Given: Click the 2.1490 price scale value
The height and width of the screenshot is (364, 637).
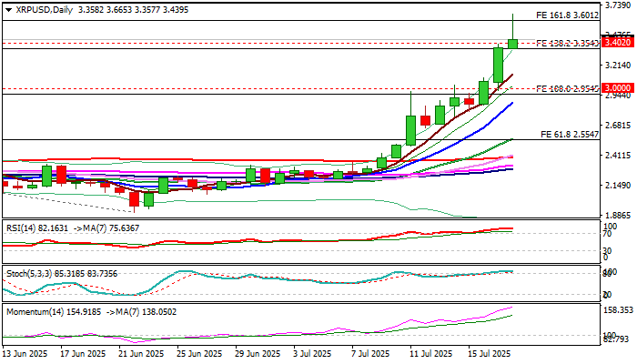Looking at the screenshot, I should point(618,186).
